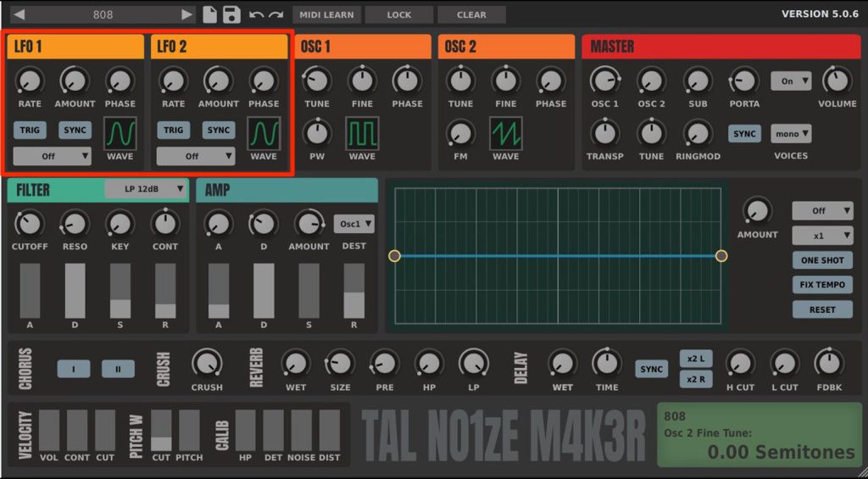This screenshot has width=868, height=479.
Task: Open the mono voices dropdown
Action: point(791,134)
